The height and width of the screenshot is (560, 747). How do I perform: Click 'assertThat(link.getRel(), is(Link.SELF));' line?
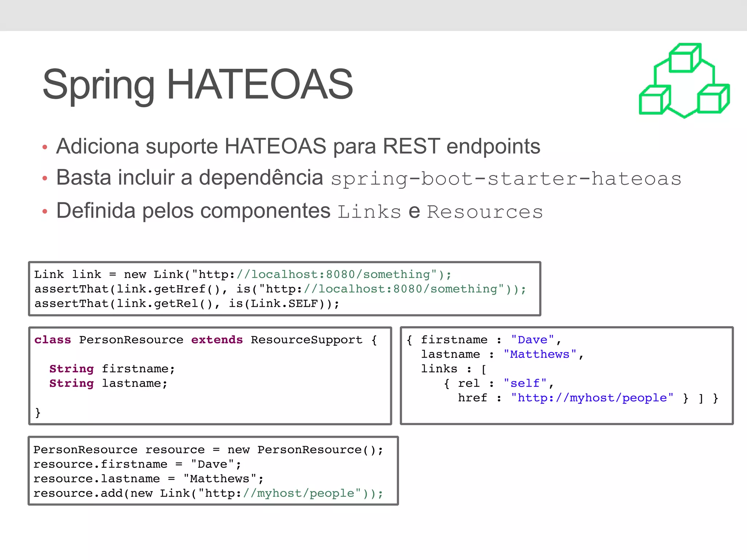click(x=187, y=303)
